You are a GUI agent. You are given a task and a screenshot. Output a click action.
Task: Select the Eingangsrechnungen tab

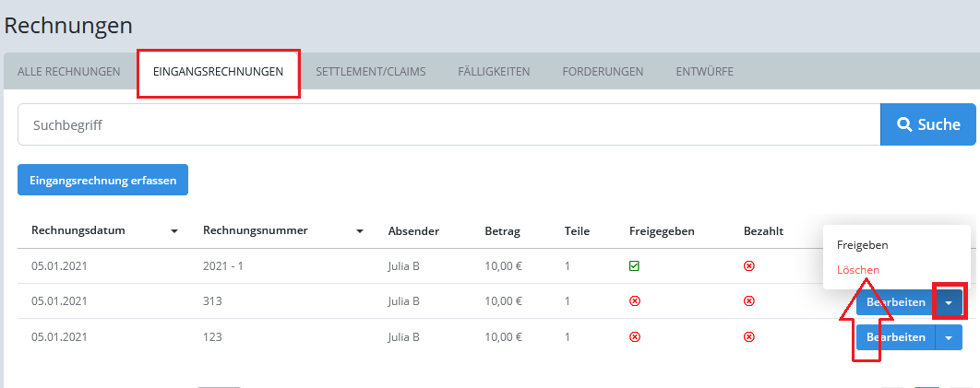click(x=218, y=72)
